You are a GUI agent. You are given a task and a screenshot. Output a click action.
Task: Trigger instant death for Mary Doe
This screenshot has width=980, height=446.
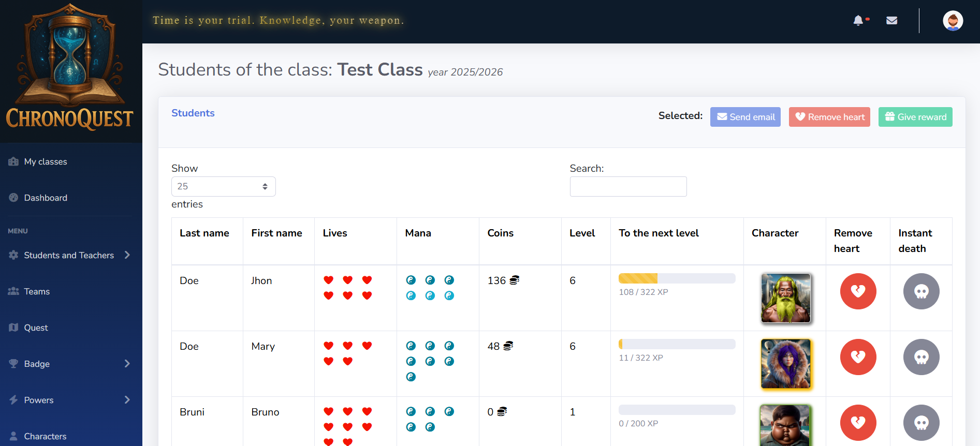921,357
